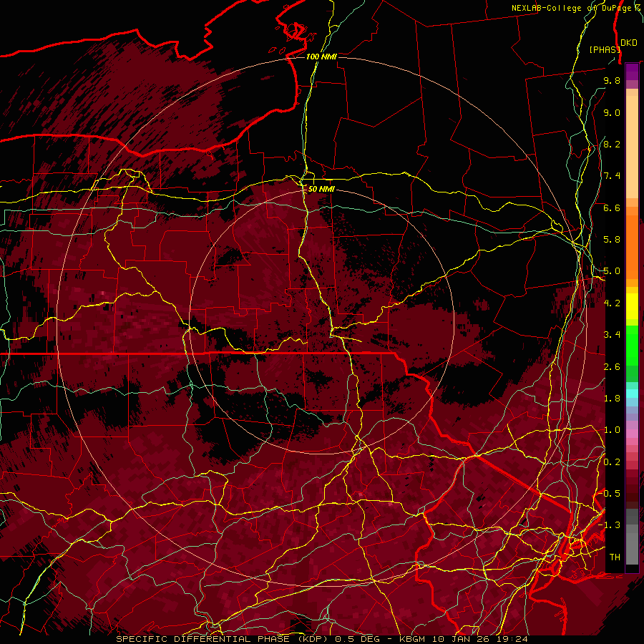This screenshot has width=644, height=644.
Task: Select the 5.8 legend value
Action: coord(612,240)
